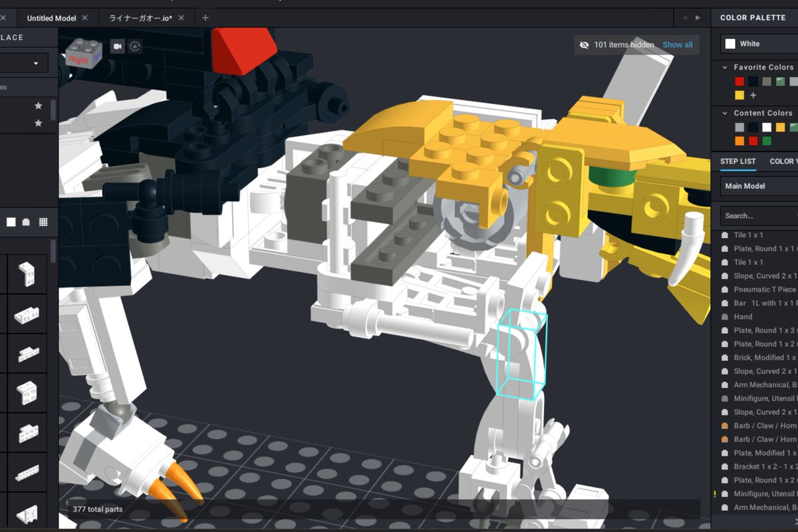Click the brick icon beside Brick, Modified
This screenshot has width=798, height=532.
(725, 358)
